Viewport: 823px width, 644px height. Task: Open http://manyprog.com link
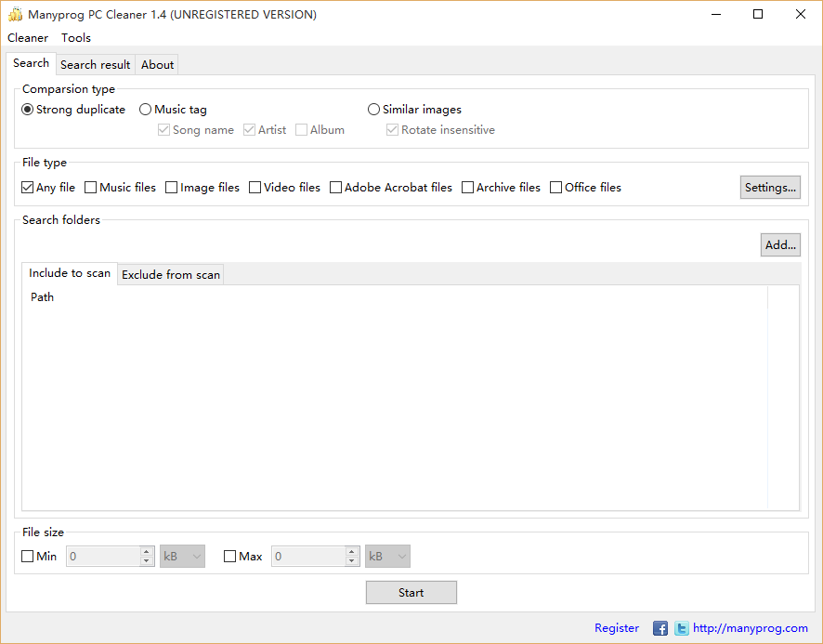[750, 627]
